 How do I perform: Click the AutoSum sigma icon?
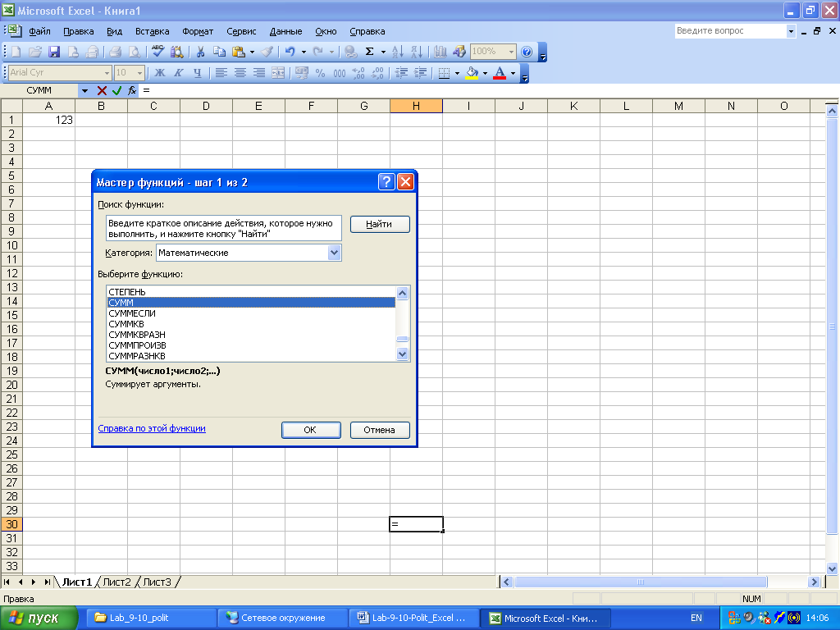(x=369, y=52)
